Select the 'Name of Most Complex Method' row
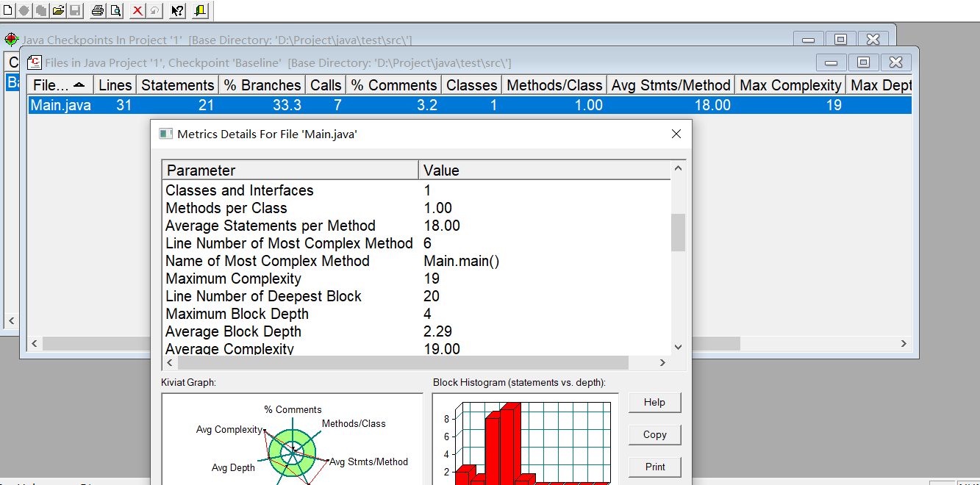980x485 pixels. point(416,261)
